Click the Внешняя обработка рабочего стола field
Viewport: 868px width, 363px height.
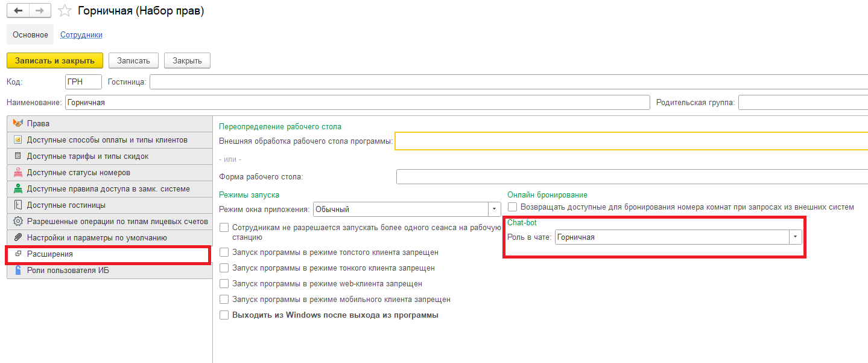click(632, 141)
